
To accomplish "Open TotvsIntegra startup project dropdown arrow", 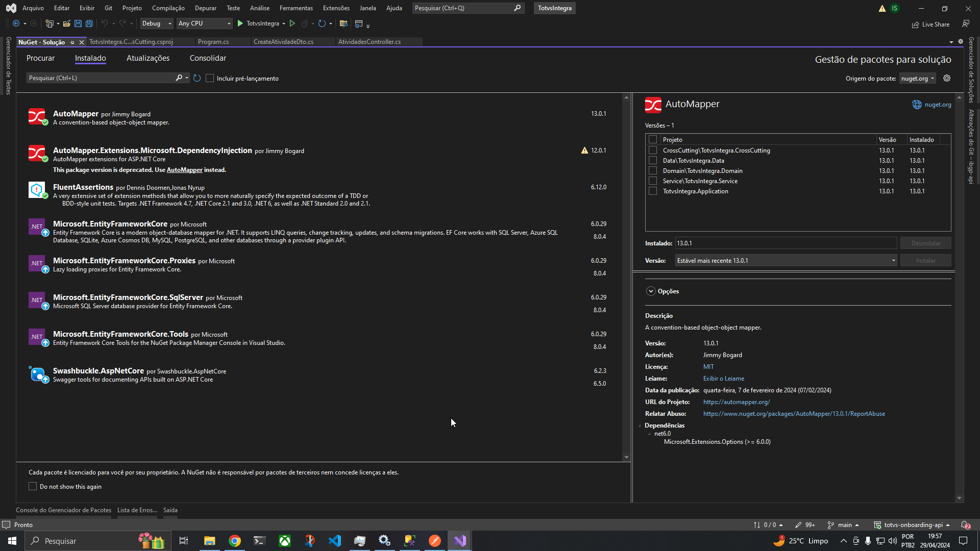I will (x=284, y=23).
